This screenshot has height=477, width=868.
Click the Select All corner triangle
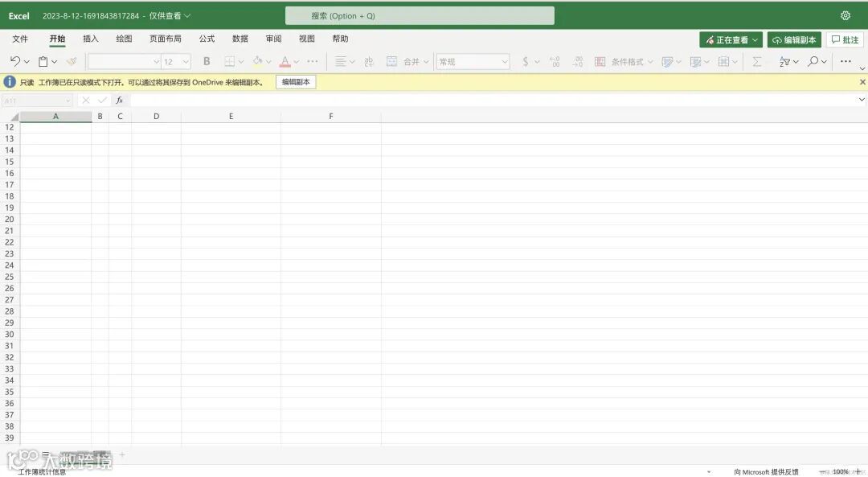(x=14, y=117)
